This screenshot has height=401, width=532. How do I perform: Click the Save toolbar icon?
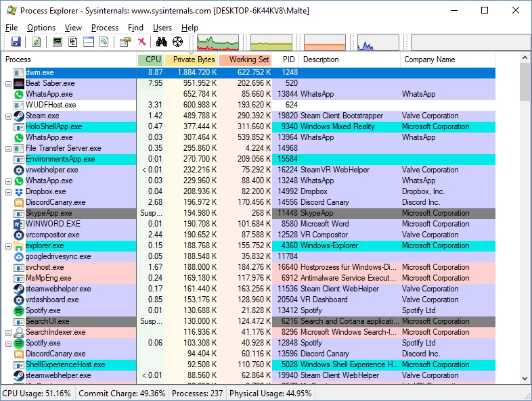click(16, 42)
